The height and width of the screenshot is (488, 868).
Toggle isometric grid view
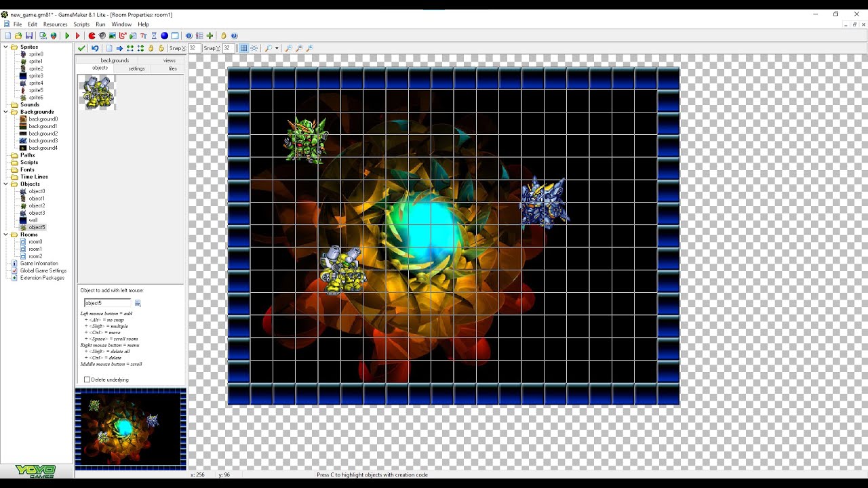[x=254, y=48]
